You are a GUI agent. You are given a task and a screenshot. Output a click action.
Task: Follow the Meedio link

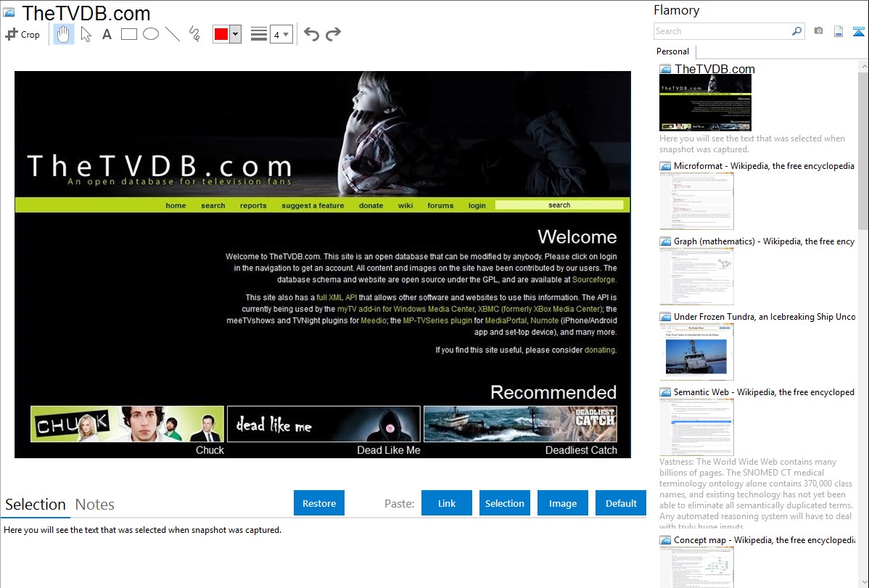(x=374, y=321)
